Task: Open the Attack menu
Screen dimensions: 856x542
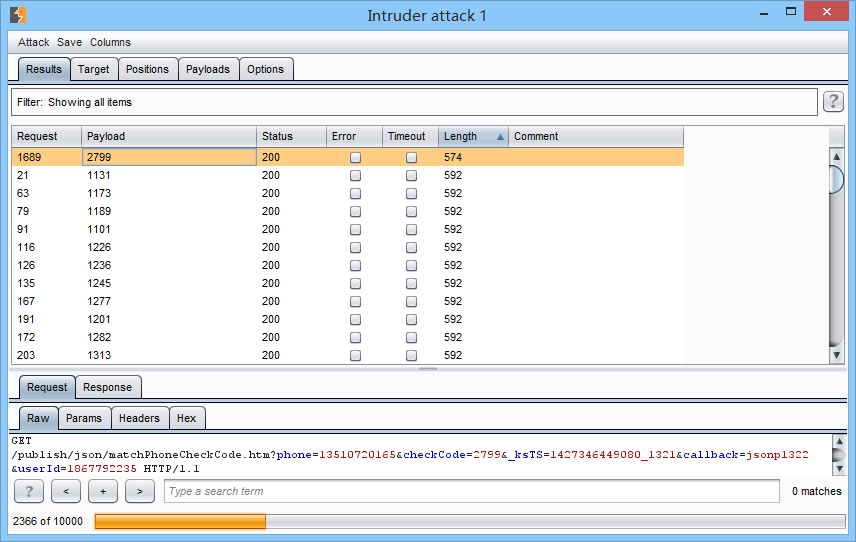Action: click(33, 42)
